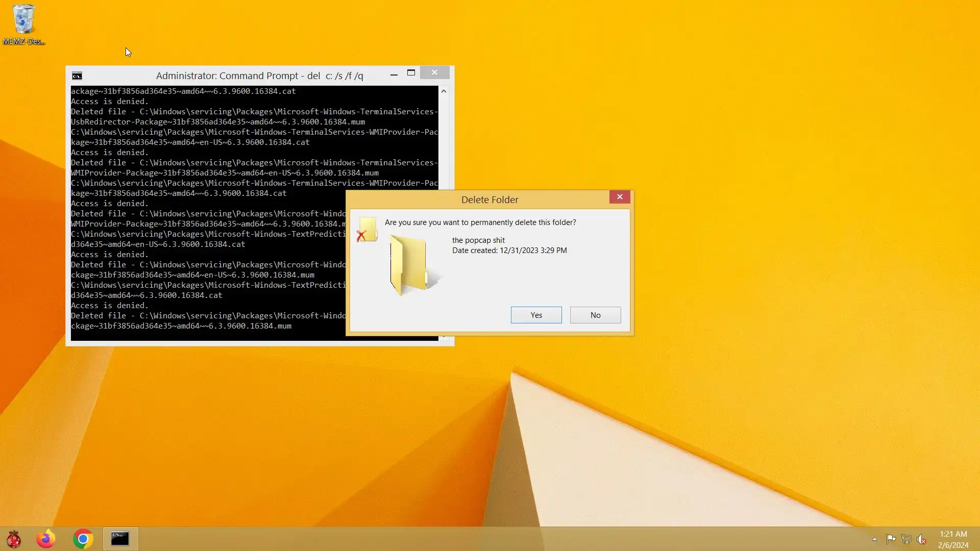This screenshot has width=980, height=551.
Task: Open the network status tray icon
Action: click(906, 539)
